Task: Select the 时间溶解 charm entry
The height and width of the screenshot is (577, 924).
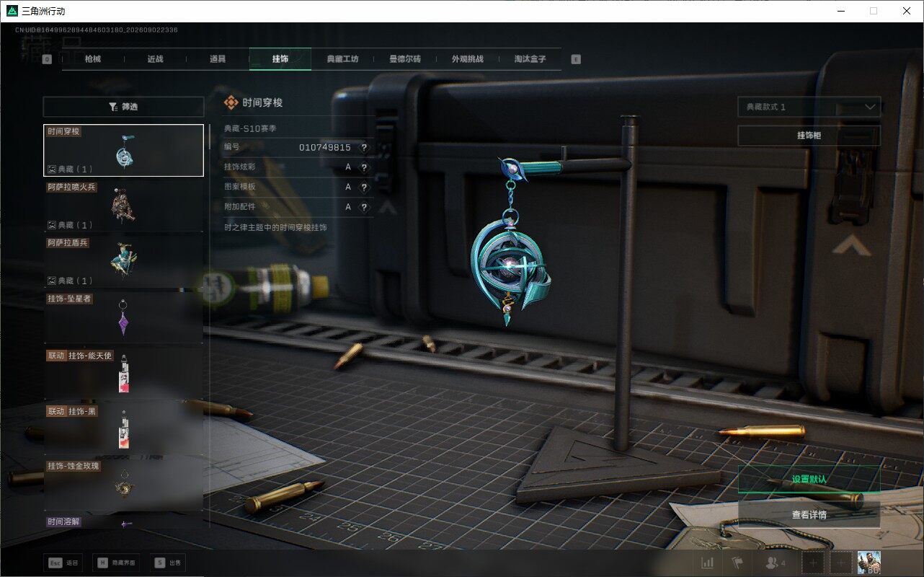Action: click(x=123, y=522)
